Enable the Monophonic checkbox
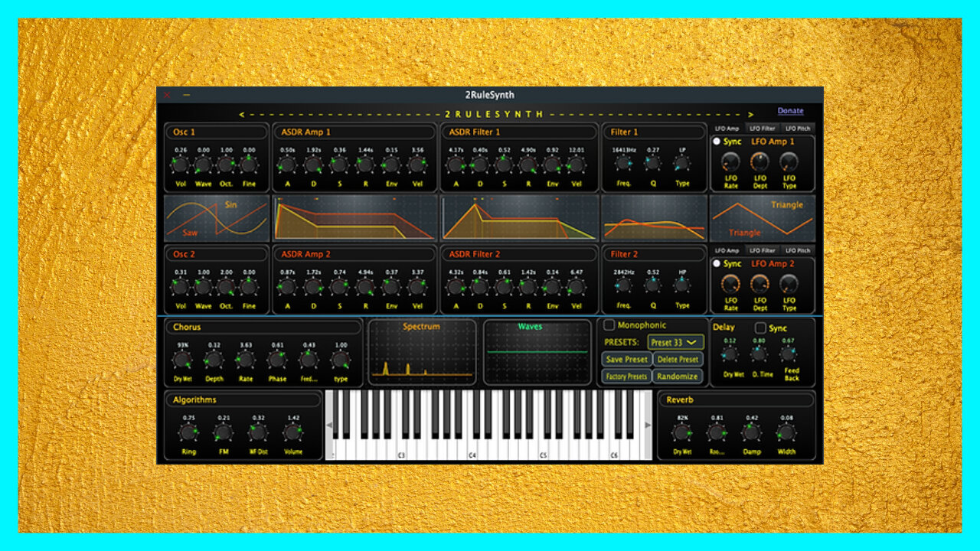The height and width of the screenshot is (551, 980). [x=609, y=325]
